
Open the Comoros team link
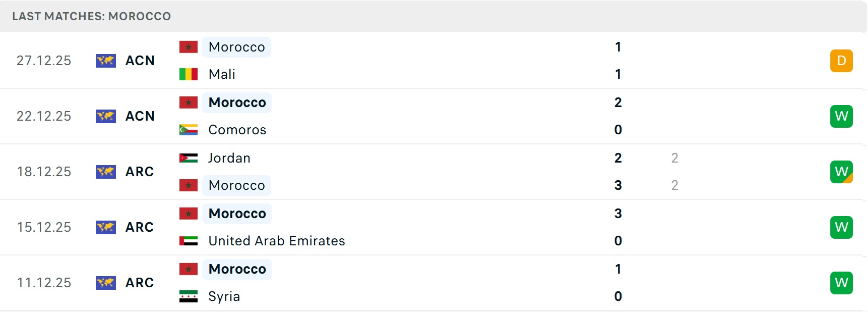pos(237,130)
